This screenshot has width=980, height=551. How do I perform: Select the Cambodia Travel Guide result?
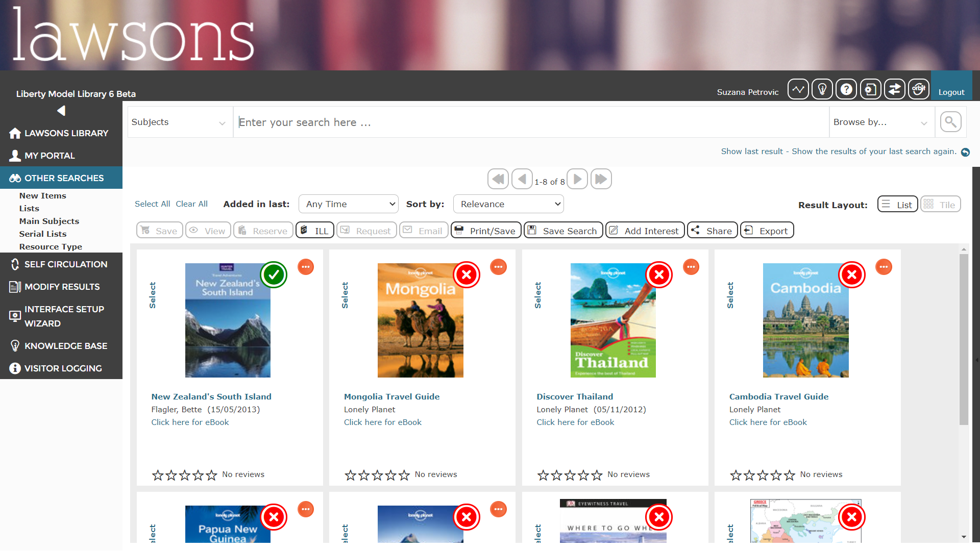851,274
